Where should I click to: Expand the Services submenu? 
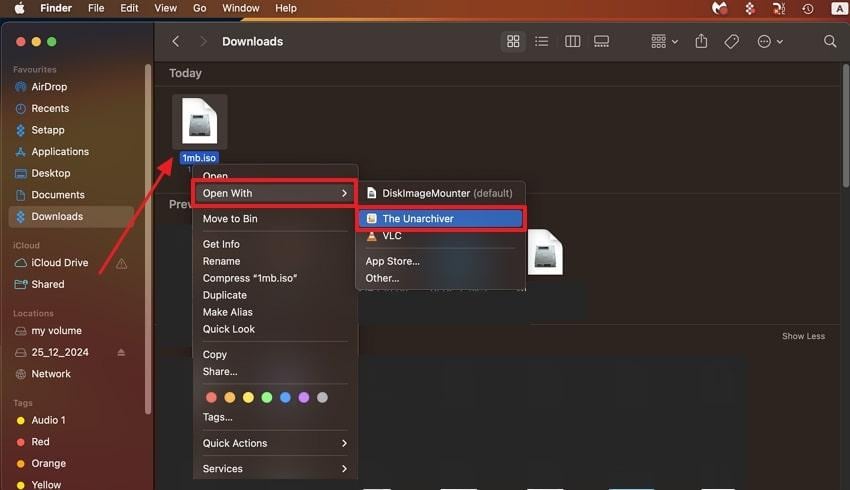pyautogui.click(x=275, y=469)
